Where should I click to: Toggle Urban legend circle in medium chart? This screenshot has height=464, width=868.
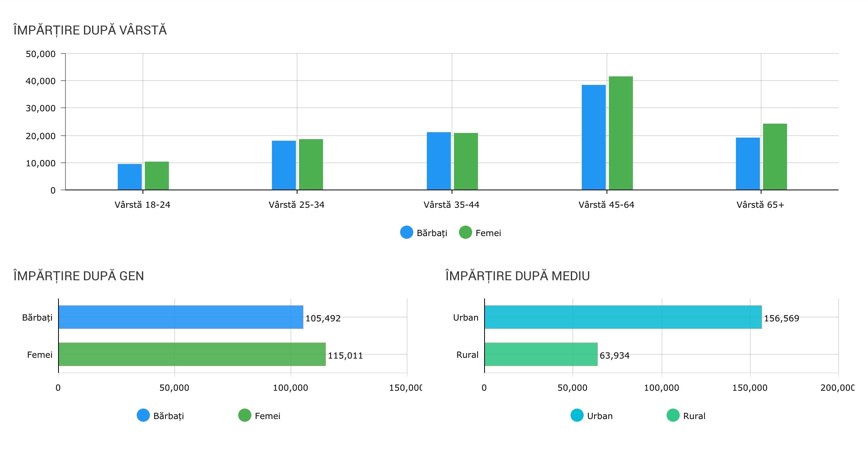tap(577, 416)
